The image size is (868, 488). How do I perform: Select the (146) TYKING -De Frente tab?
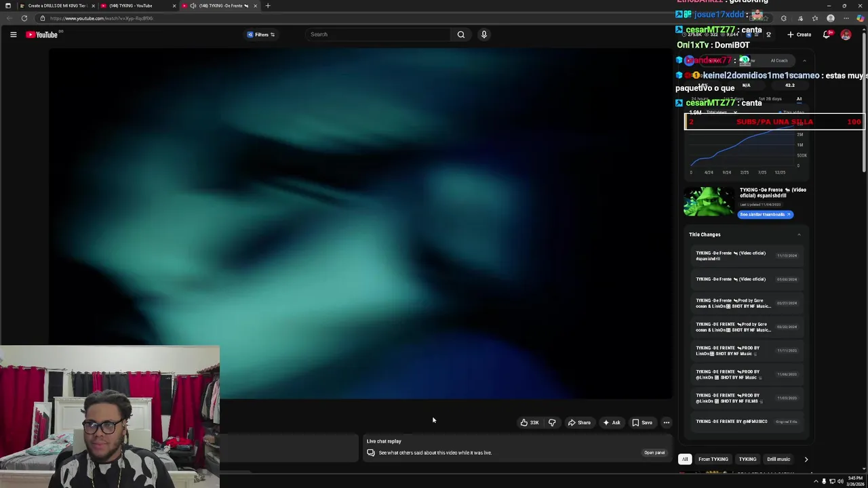click(220, 5)
